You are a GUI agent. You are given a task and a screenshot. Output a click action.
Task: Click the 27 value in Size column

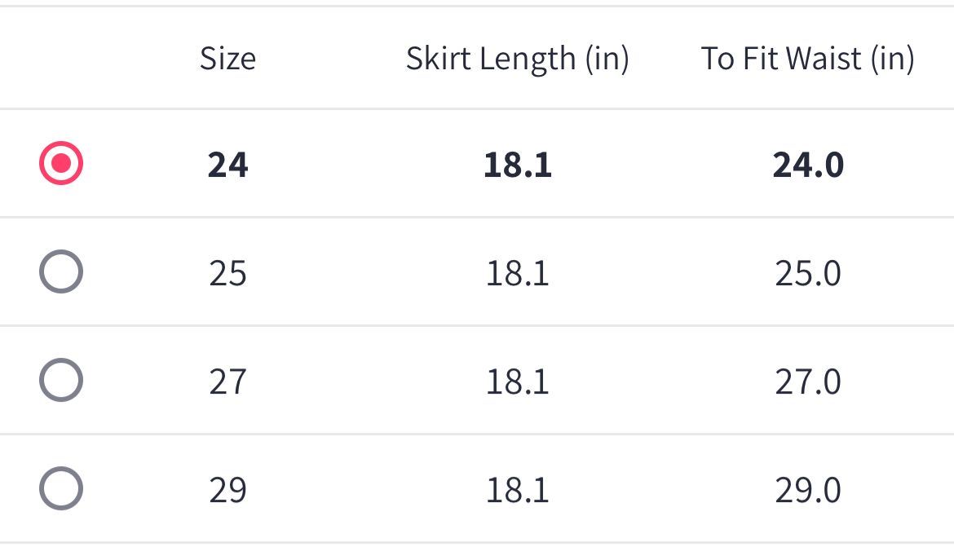pos(227,381)
